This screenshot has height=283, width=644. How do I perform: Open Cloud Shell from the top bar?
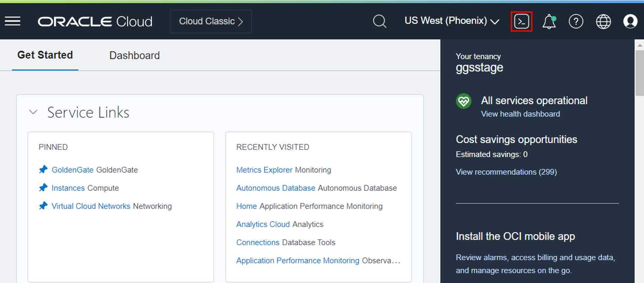(x=522, y=21)
